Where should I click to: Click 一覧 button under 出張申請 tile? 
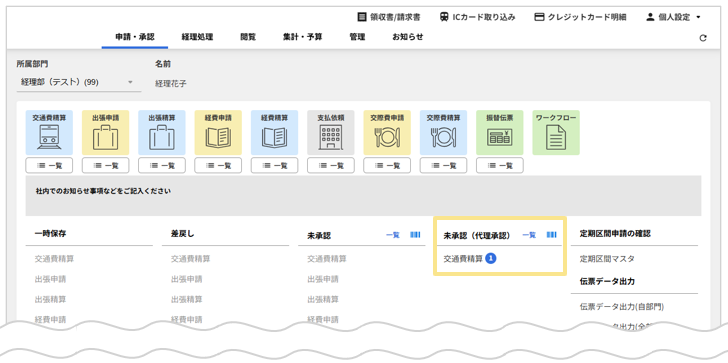105,165
